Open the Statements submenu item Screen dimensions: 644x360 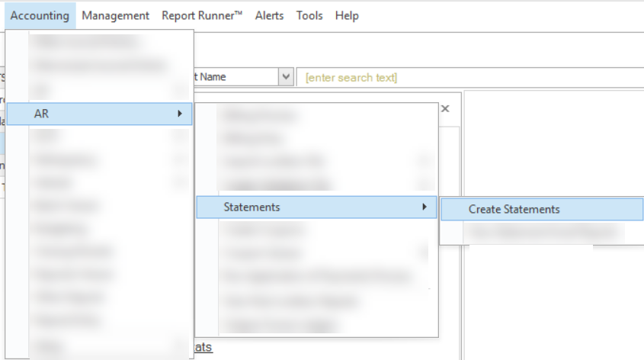click(x=252, y=207)
